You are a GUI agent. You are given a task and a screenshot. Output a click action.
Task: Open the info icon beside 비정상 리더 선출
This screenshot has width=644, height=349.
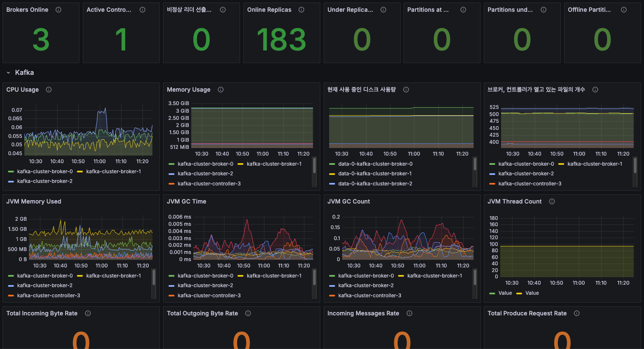click(x=223, y=10)
